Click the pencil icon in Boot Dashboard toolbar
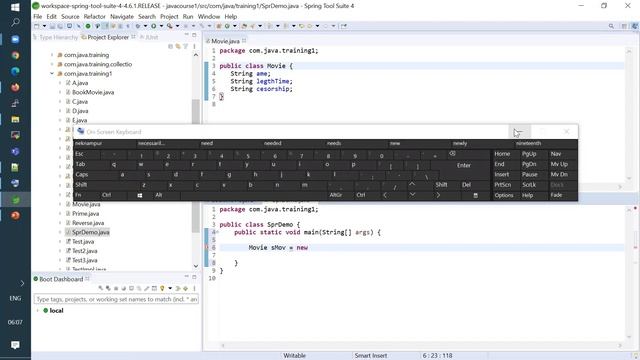Screen dimensions: 640x360 pos(147,289)
